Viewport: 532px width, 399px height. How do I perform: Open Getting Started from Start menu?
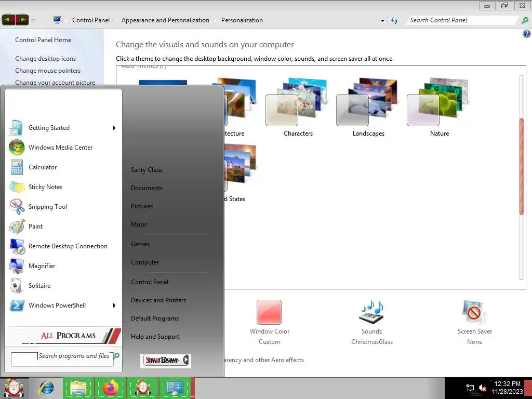point(62,128)
